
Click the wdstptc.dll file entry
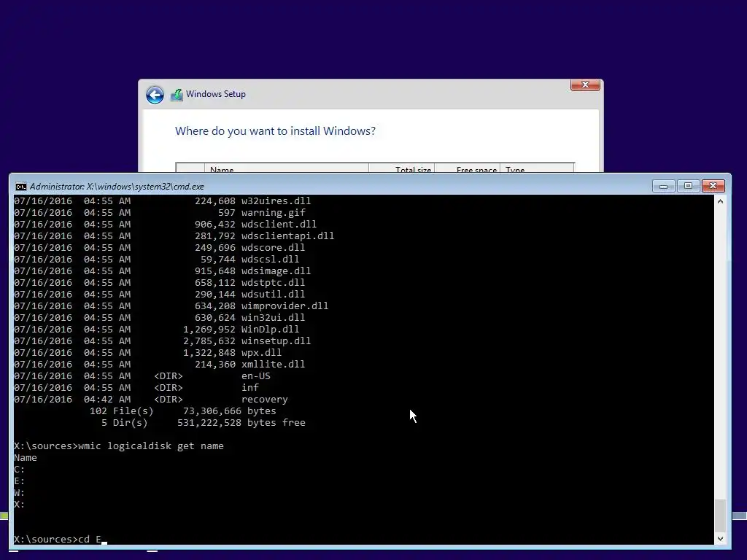[x=159, y=283]
